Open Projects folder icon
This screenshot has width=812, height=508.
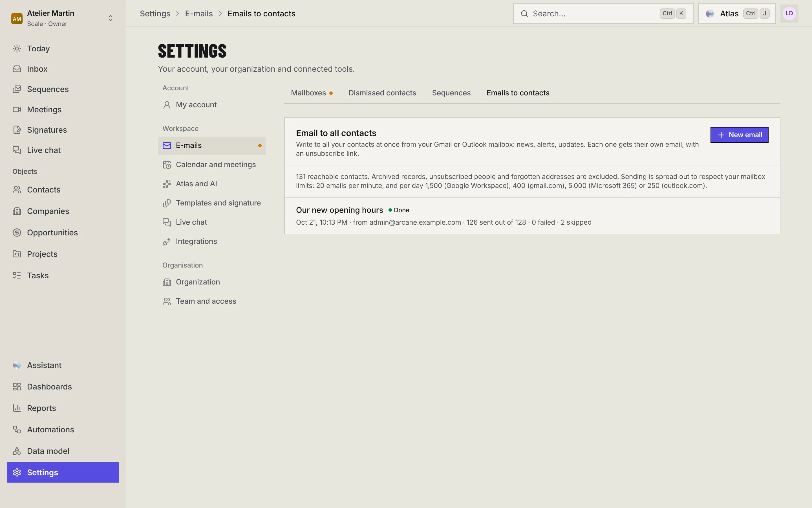point(17,254)
